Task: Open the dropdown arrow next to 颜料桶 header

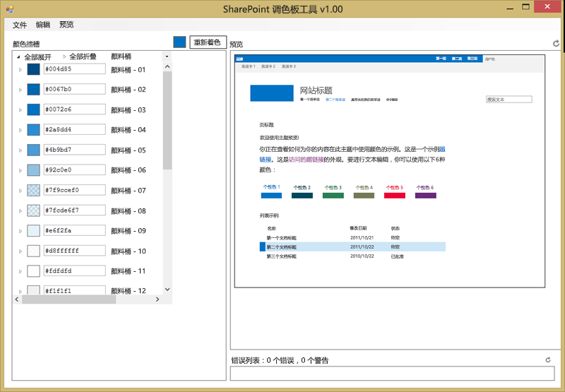Action: (x=167, y=57)
